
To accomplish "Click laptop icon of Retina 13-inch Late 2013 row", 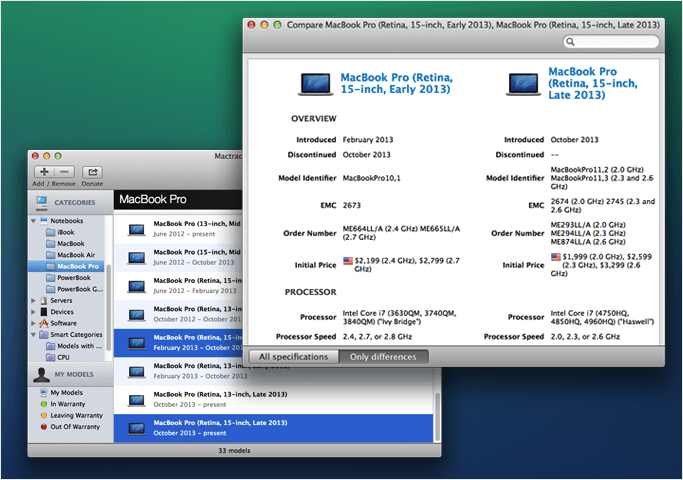I will point(137,400).
